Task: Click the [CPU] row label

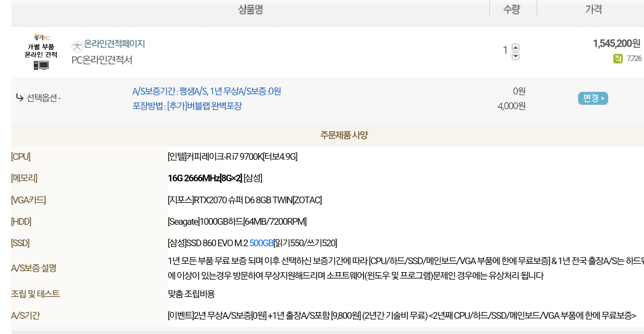Action: pos(21,157)
